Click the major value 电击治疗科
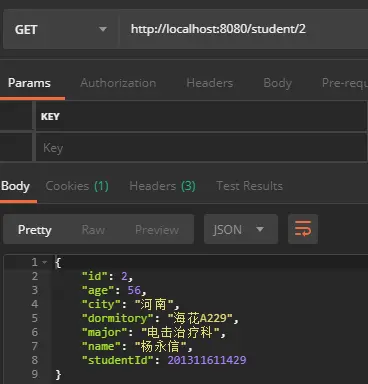Viewport: 368px width, 384px height. [x=180, y=332]
